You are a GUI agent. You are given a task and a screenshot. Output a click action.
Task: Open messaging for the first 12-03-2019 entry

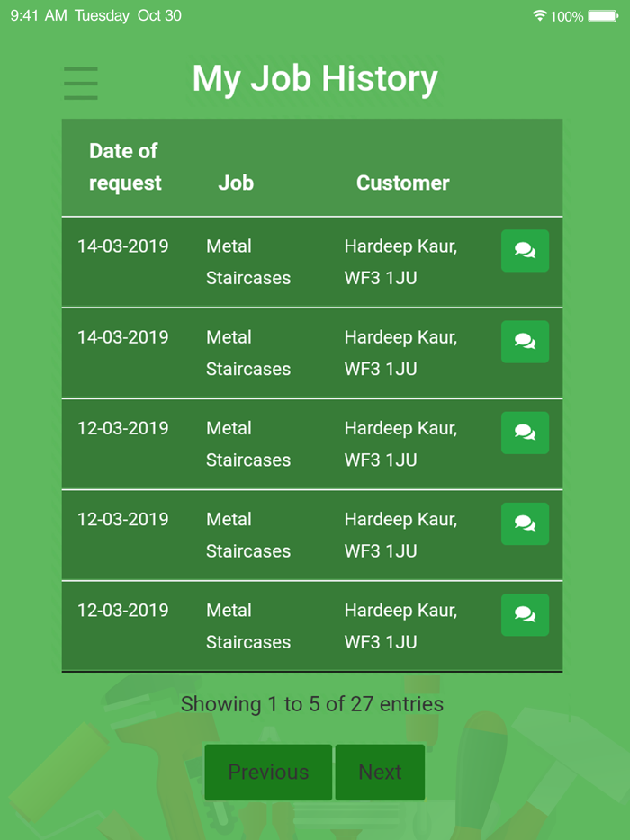pos(525,433)
